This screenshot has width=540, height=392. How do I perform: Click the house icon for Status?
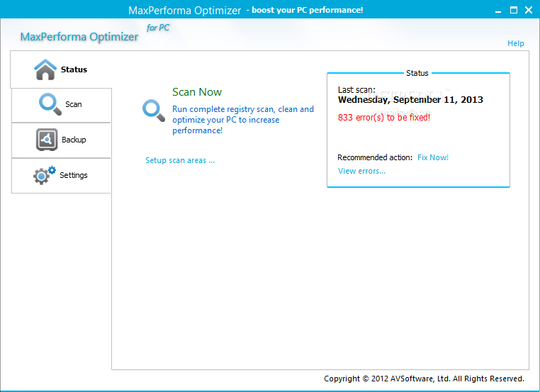pos(45,69)
